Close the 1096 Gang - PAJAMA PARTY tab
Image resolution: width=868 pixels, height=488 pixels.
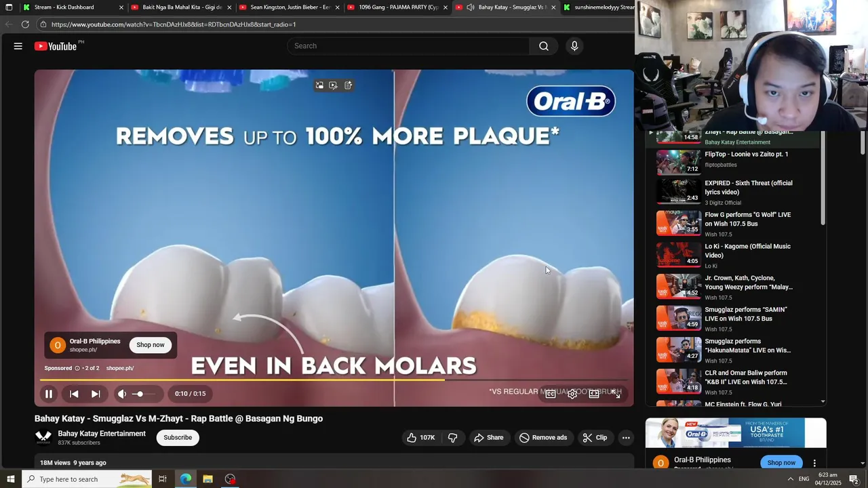(446, 7)
